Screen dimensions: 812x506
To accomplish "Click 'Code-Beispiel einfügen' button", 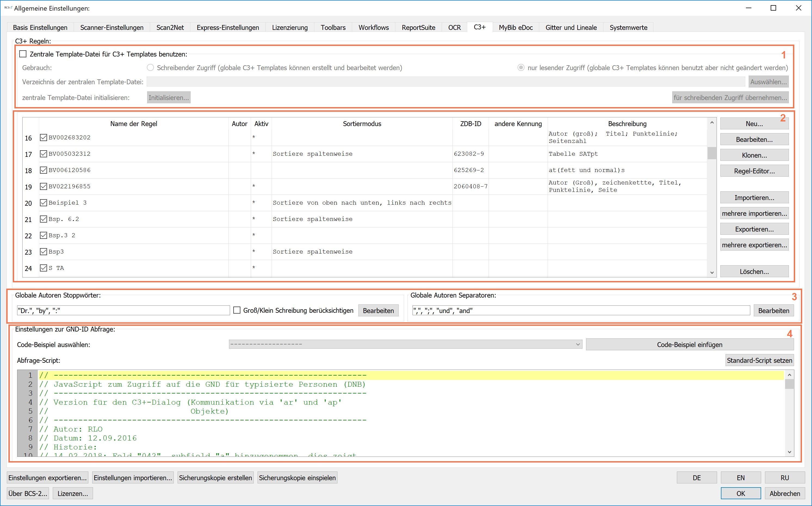I will 690,344.
